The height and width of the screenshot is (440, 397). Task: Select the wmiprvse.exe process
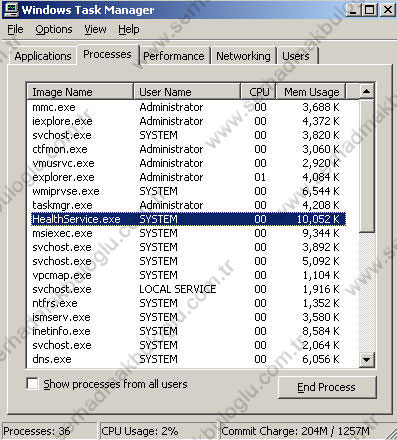(188, 191)
